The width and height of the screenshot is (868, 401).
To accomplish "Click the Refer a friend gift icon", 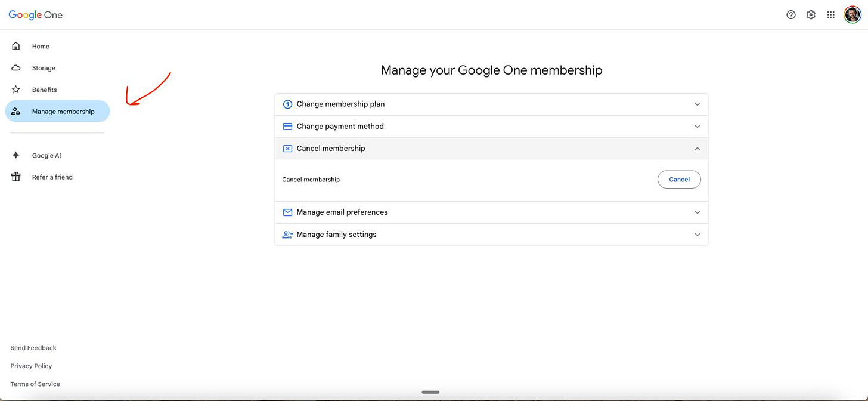I will [16, 177].
